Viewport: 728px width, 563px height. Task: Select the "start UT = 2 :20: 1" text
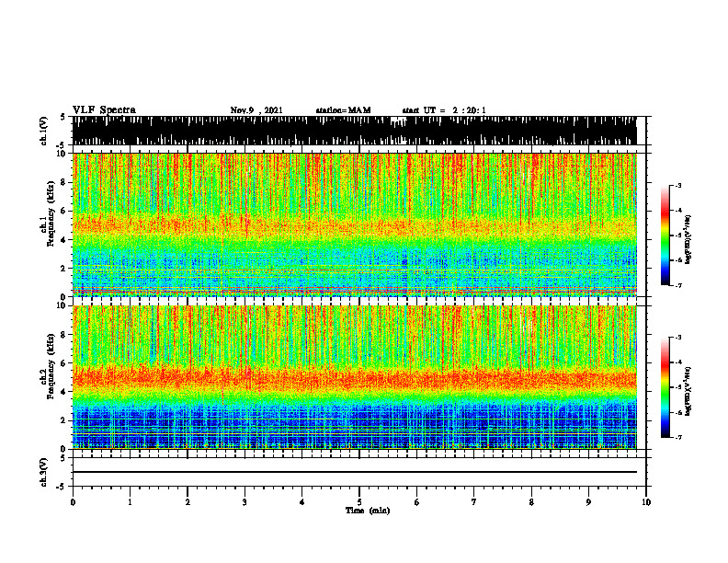tap(444, 110)
